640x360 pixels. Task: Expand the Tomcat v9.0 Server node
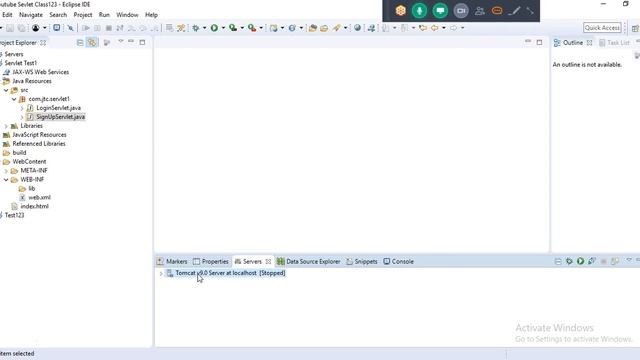click(161, 273)
